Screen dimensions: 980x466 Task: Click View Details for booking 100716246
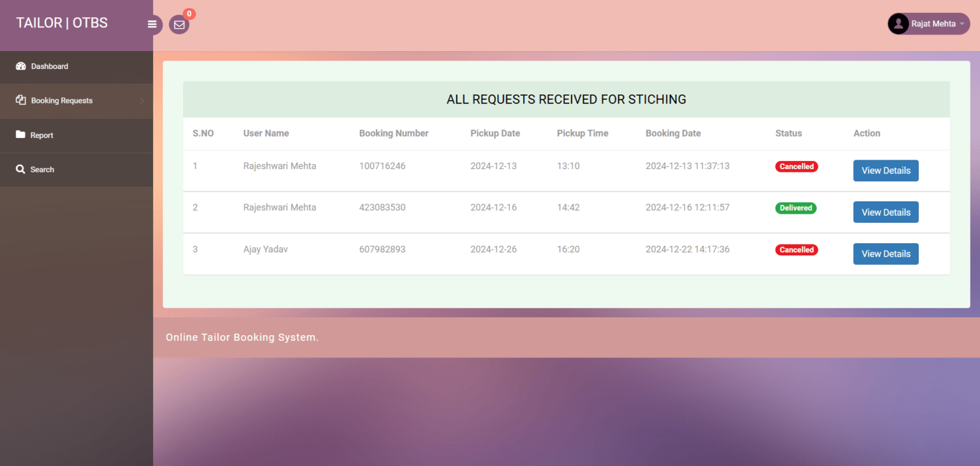point(886,170)
